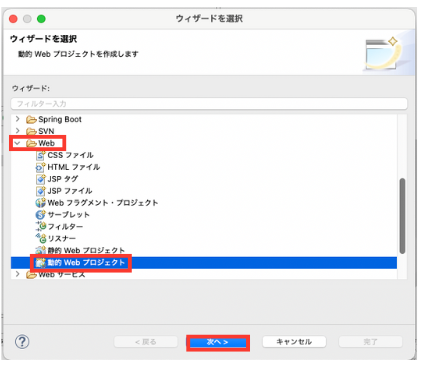Screen dimensions: 425x368
Task: Collapse the Web category
Action: coord(17,143)
